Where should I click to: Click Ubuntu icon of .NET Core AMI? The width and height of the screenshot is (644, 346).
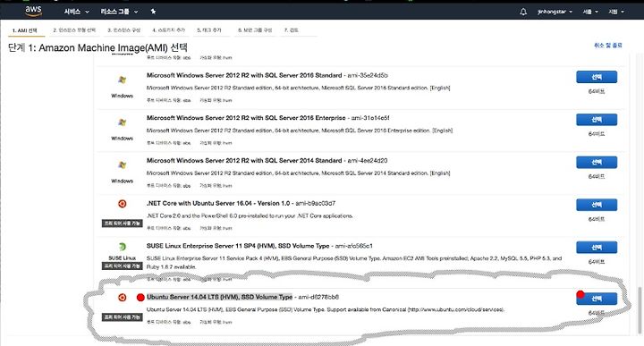pyautogui.click(x=122, y=204)
